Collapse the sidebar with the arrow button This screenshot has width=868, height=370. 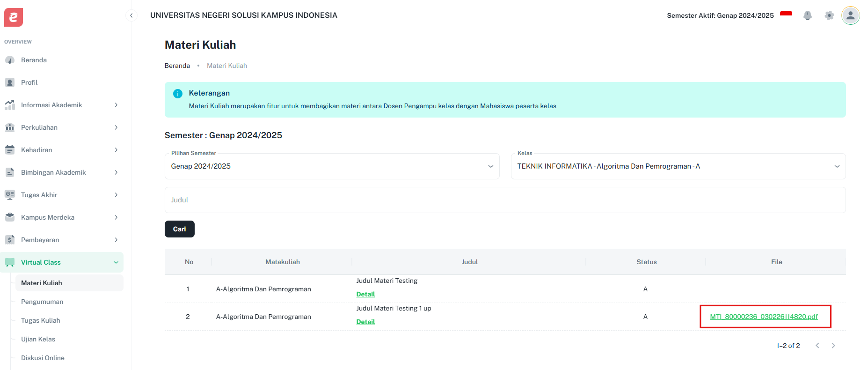131,15
